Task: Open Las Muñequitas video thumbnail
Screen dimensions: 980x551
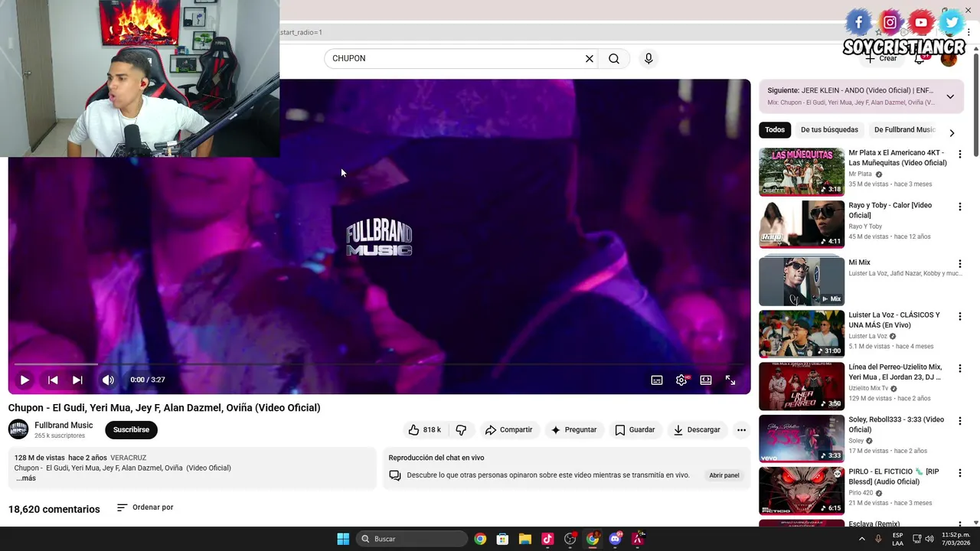Action: [x=802, y=171]
